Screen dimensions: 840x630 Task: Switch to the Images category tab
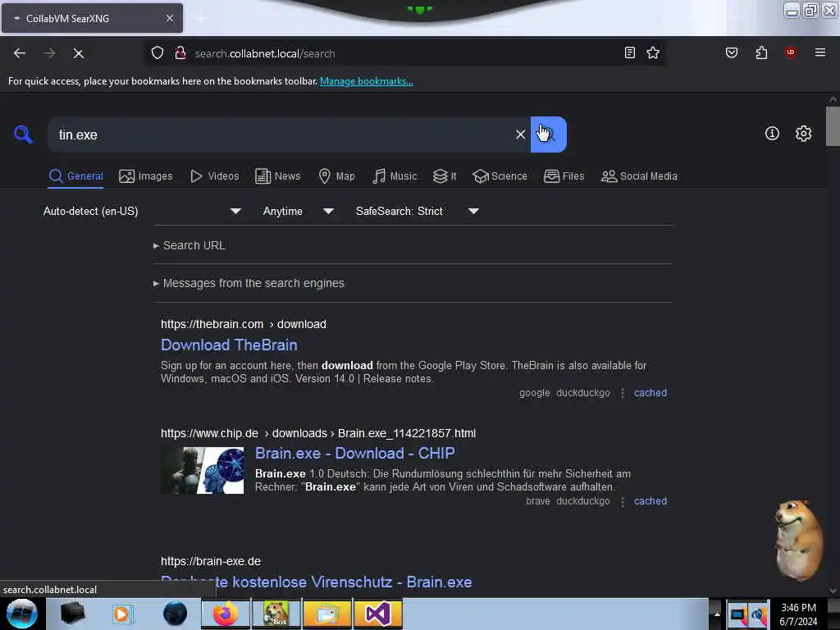point(146,176)
